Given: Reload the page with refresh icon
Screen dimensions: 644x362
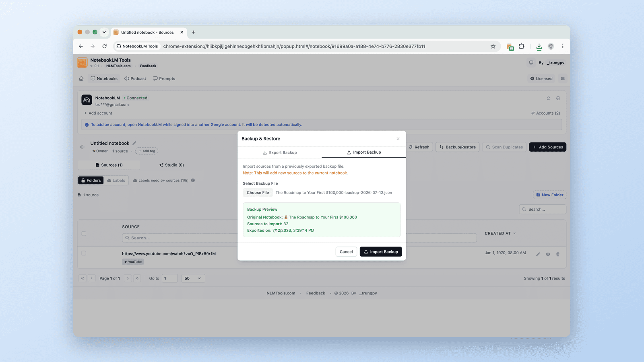Looking at the screenshot, I should coord(105,46).
